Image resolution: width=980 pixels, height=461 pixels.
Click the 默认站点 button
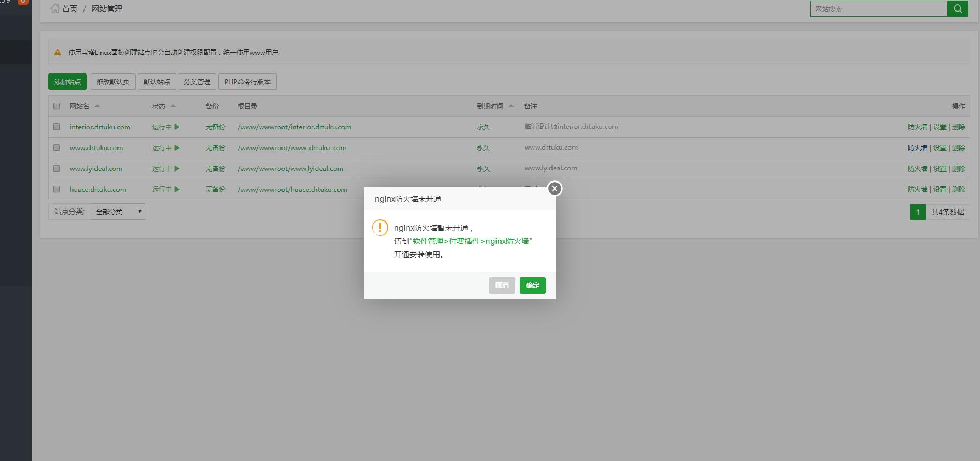[x=157, y=82]
